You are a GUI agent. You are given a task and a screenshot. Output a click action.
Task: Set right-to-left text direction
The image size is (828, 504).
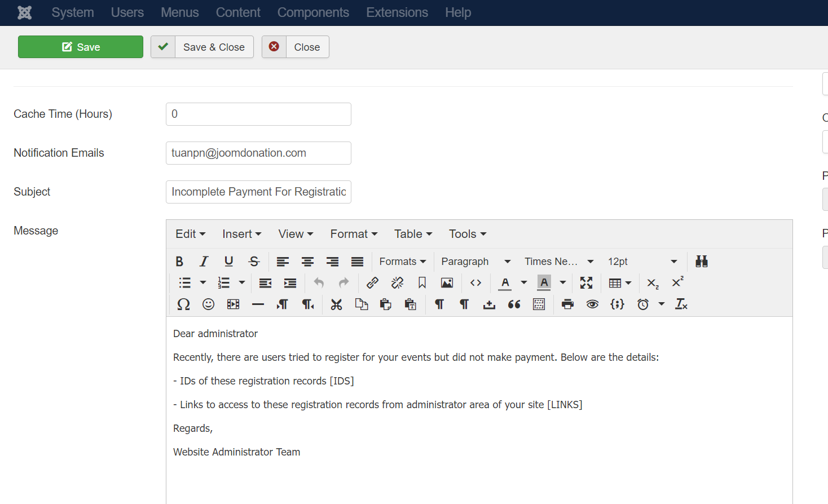tap(307, 304)
